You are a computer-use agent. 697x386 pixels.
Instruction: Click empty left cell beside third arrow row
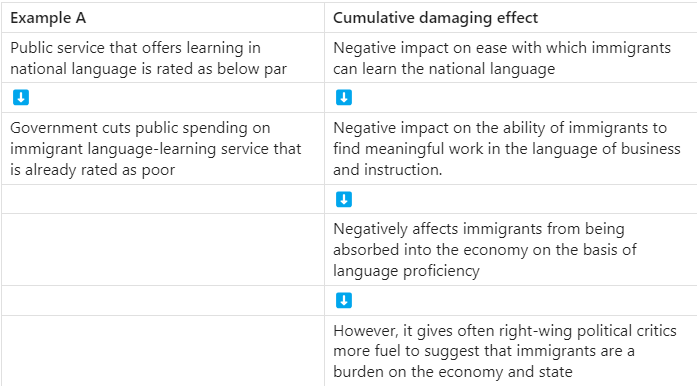click(163, 300)
